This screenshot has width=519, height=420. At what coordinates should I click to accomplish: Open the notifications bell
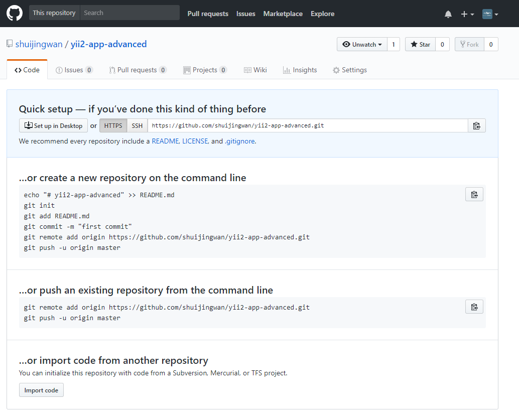pos(448,14)
